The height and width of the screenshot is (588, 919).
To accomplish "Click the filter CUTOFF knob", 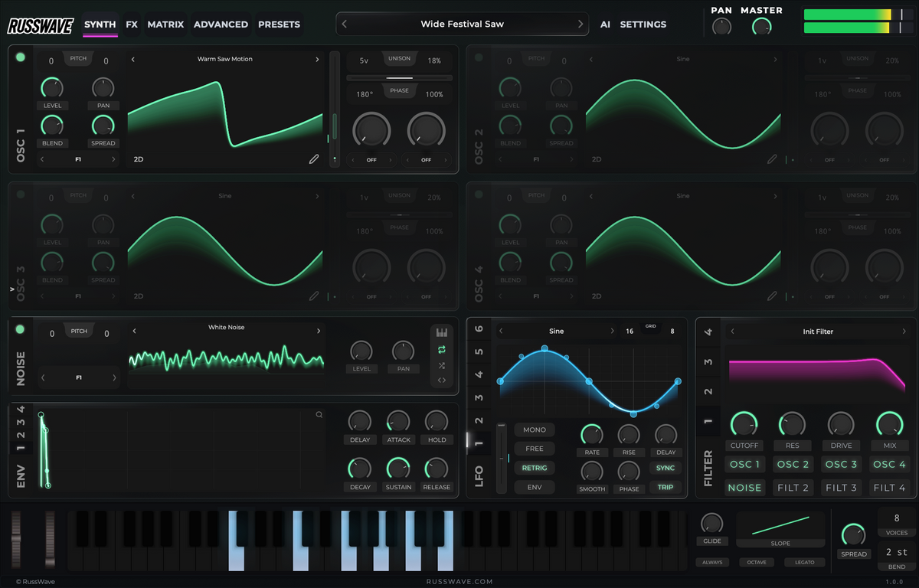I will click(744, 424).
